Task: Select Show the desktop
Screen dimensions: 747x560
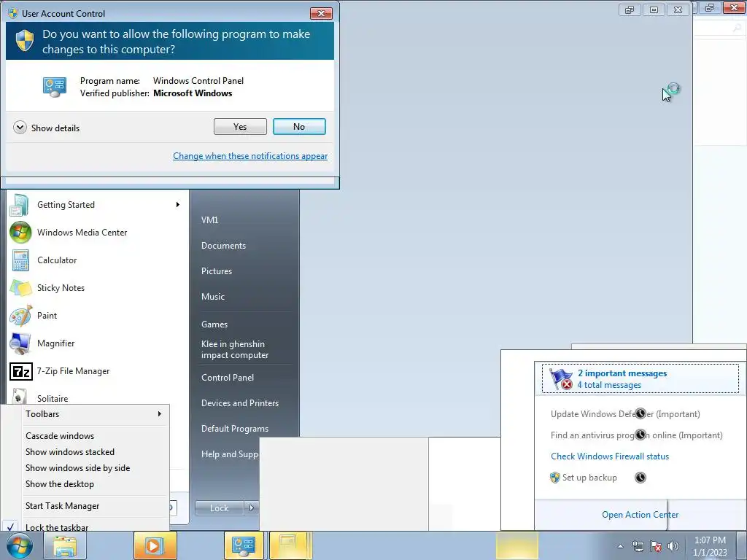Action: coord(60,484)
